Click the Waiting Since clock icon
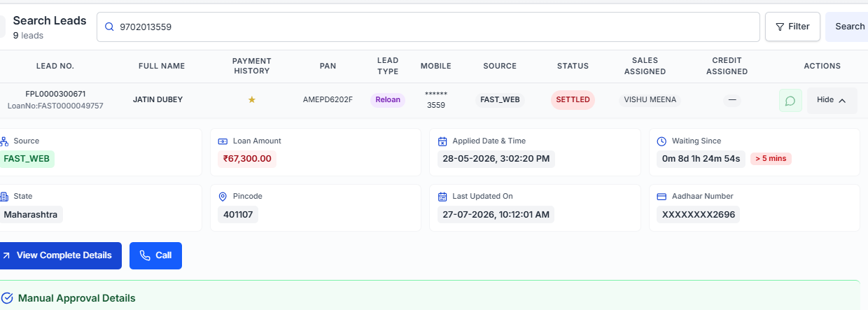Viewport: 868px width, 310px height. [661, 141]
